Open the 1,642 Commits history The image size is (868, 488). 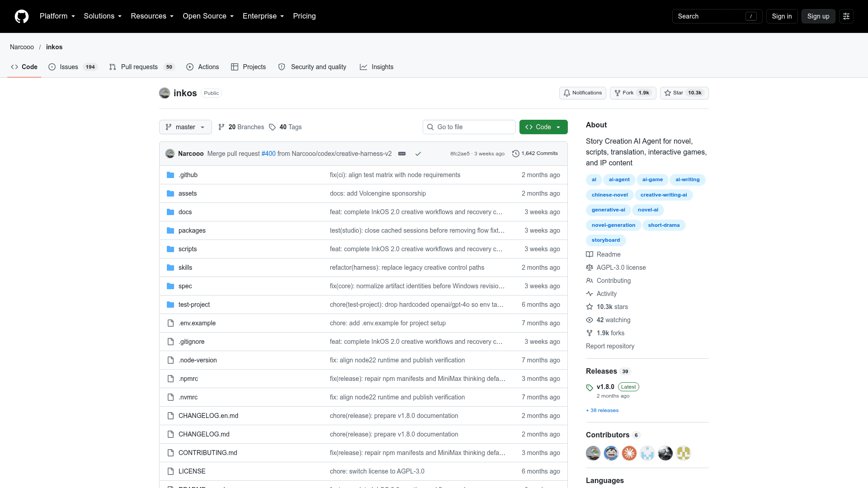coord(535,154)
